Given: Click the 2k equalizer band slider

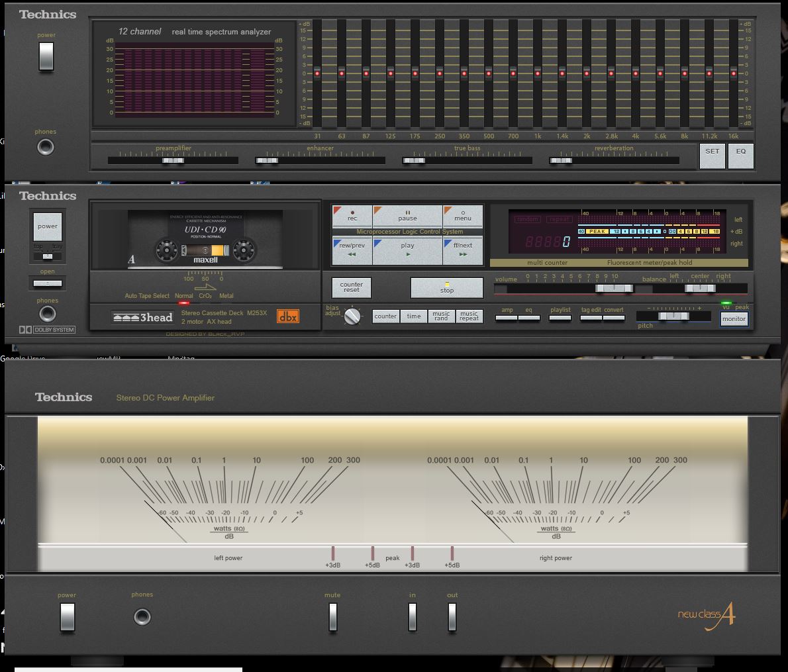Looking at the screenshot, I should (x=587, y=73).
